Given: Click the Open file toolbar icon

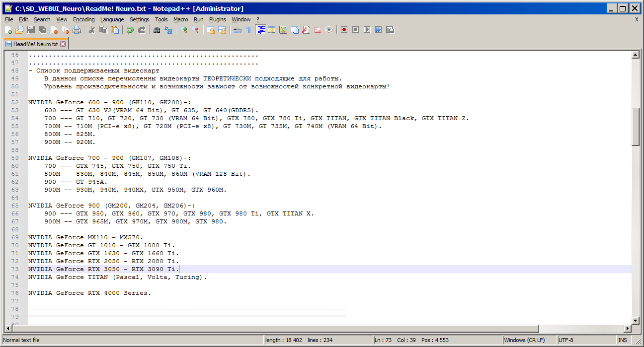Looking at the screenshot, I should click(x=19, y=30).
